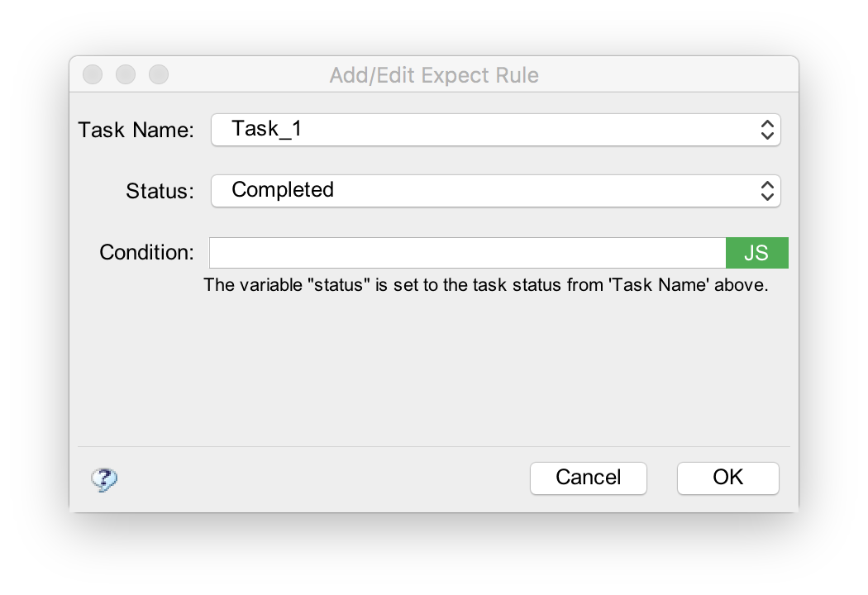Click the stepper arrows beside Completed

768,191
